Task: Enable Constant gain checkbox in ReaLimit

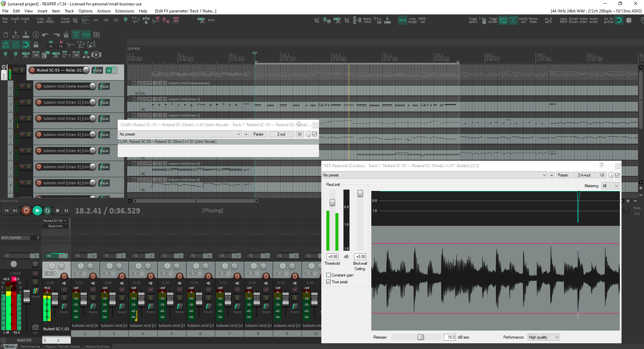Action: pyautogui.click(x=329, y=275)
